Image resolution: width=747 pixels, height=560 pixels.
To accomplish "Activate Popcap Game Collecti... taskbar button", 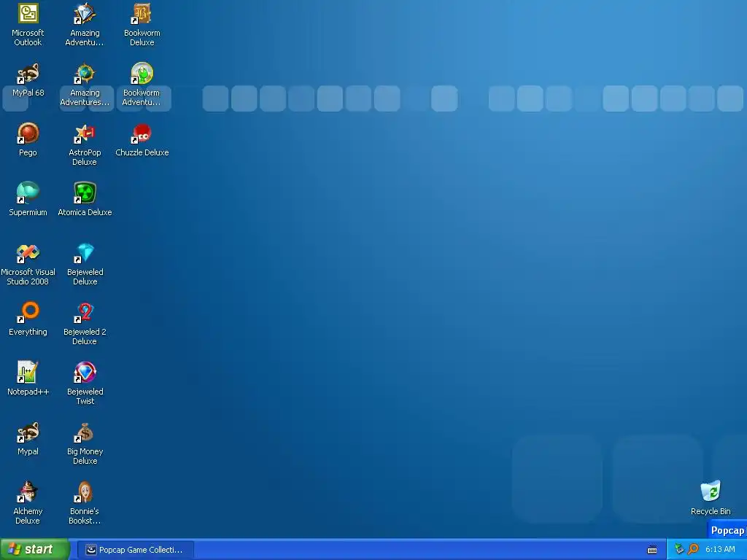I will pos(136,550).
